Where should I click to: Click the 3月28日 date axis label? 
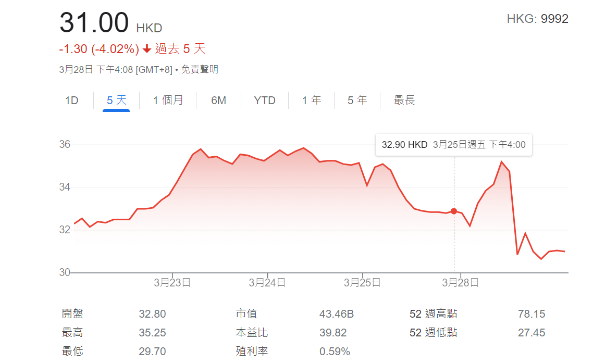pos(460,283)
